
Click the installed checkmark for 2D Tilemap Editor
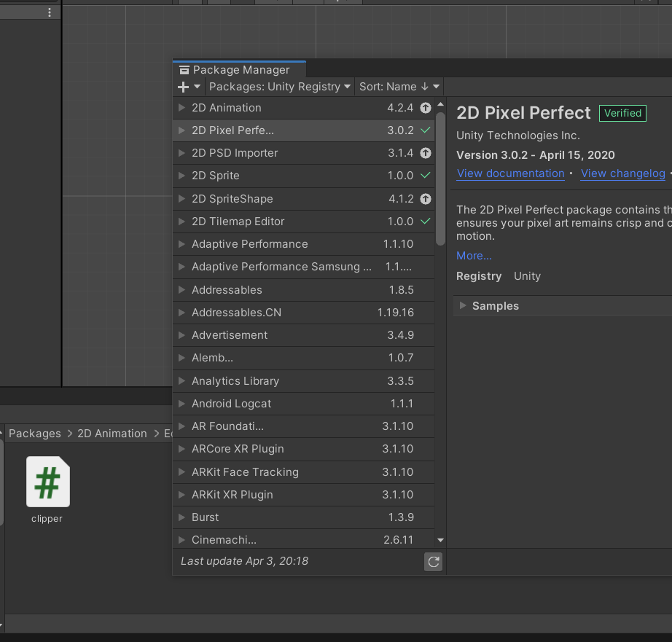point(425,221)
